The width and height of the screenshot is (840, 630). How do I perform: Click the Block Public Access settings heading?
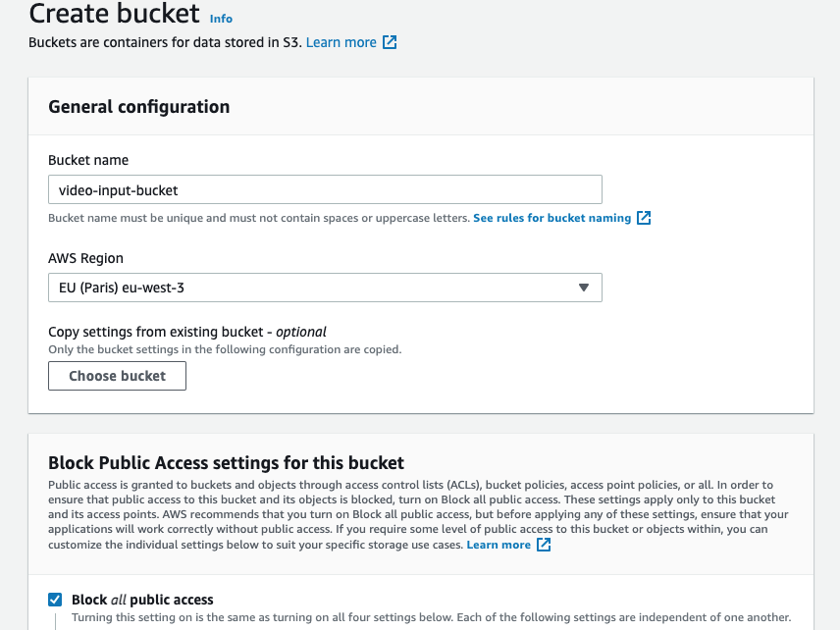click(226, 462)
